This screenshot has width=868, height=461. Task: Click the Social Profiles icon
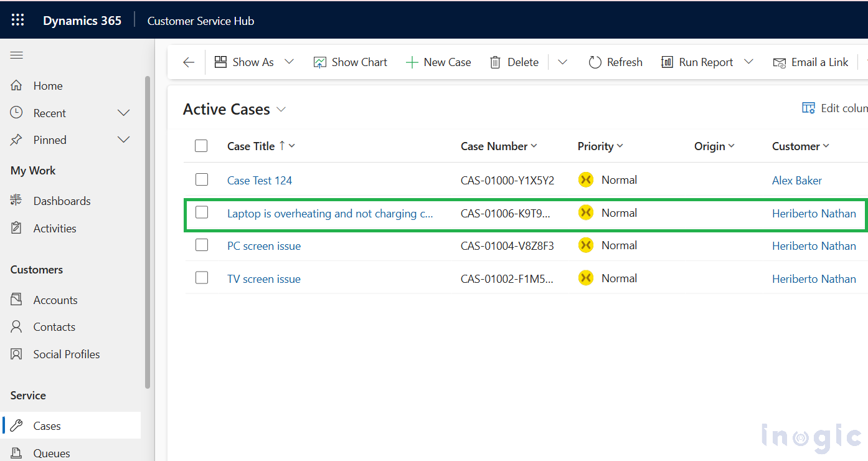click(x=17, y=354)
